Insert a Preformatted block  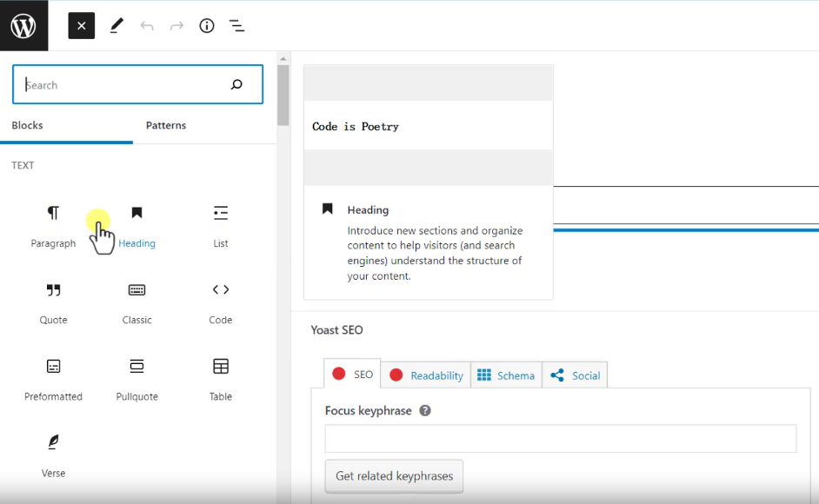(53, 378)
